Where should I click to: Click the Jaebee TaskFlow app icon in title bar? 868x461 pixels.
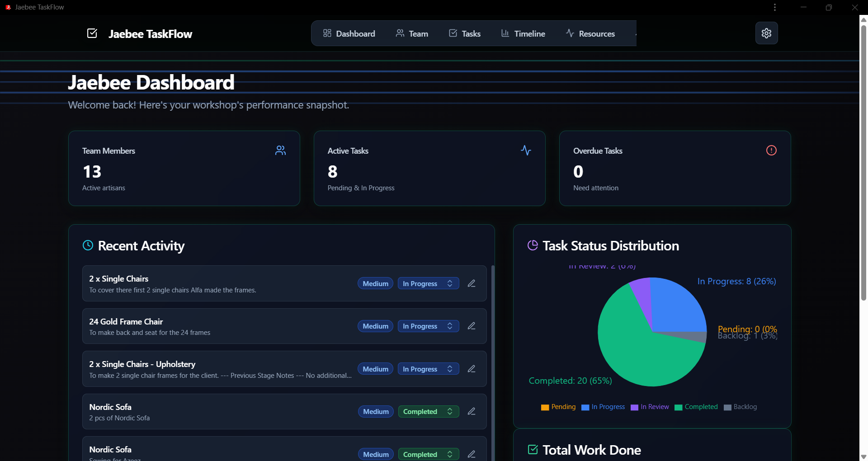coord(8,7)
